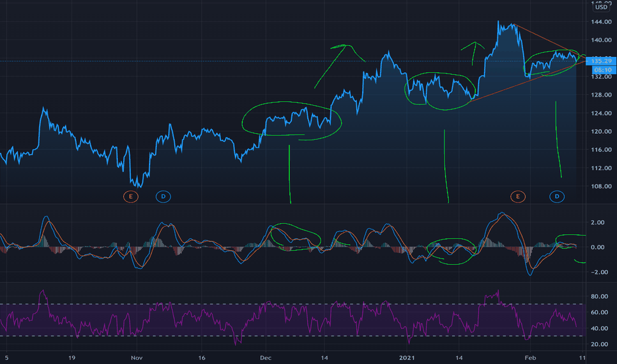The width and height of the screenshot is (617, 364).
Task: Click the Dec date label on time axis
Action: point(265,357)
